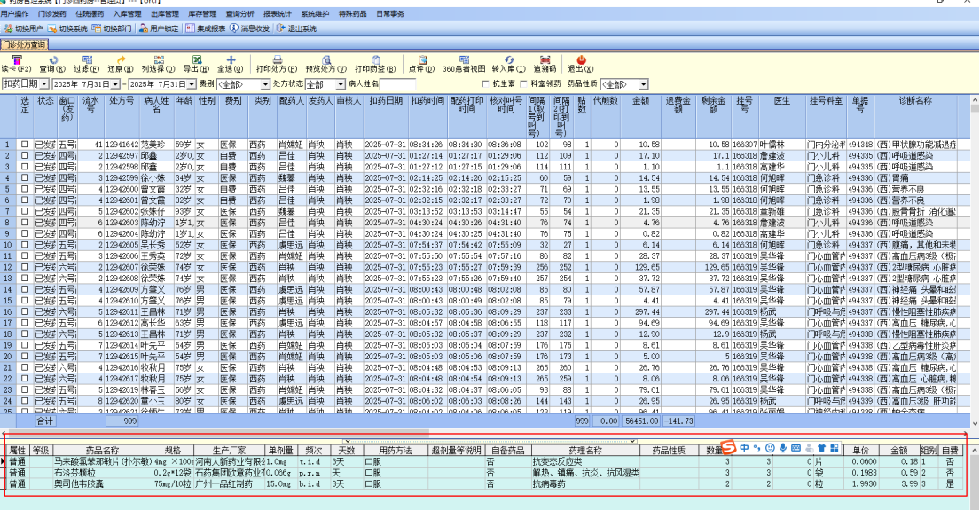Click the Sogou IME microphone icon
The width and height of the screenshot is (980, 511).
point(783,448)
